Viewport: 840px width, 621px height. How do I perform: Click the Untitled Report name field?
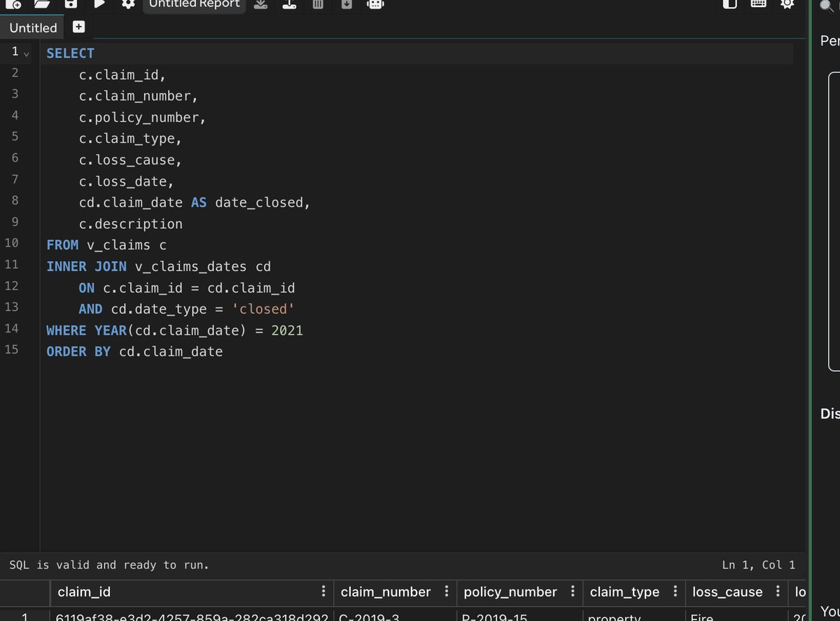tap(195, 4)
